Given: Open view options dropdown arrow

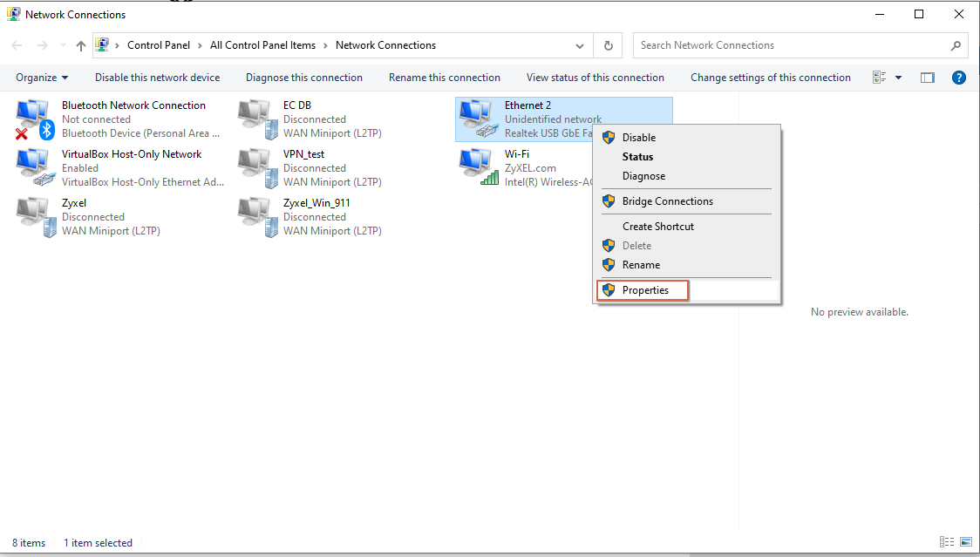Looking at the screenshot, I should pos(899,78).
